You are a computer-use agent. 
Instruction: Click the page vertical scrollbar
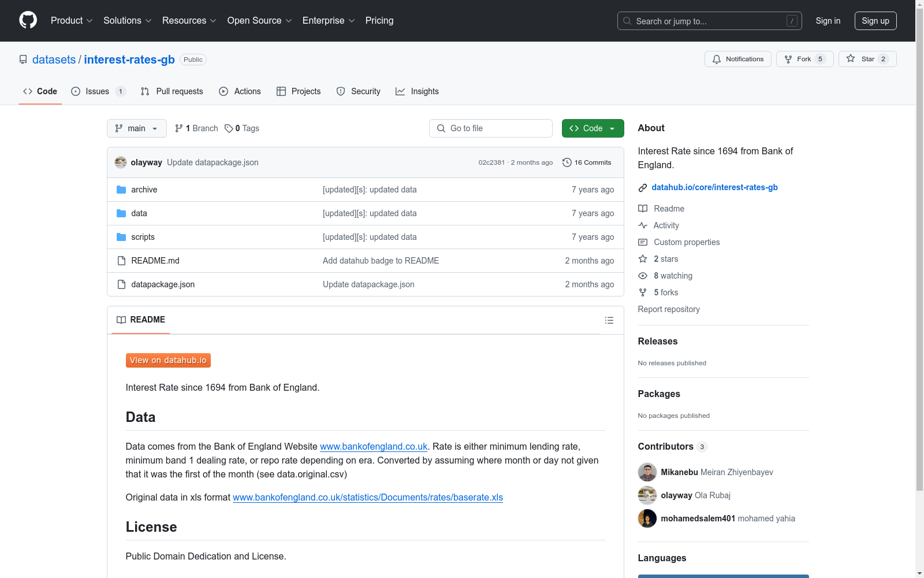click(919, 231)
